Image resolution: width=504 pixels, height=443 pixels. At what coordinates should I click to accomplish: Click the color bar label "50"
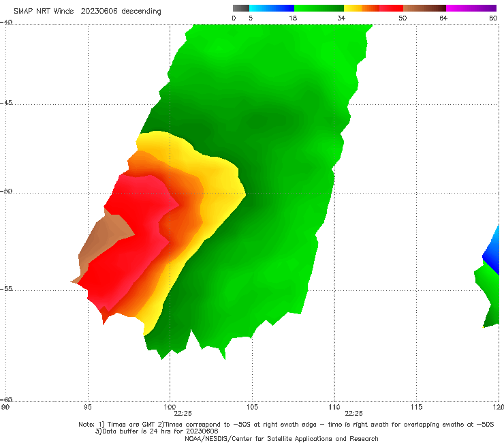(403, 18)
